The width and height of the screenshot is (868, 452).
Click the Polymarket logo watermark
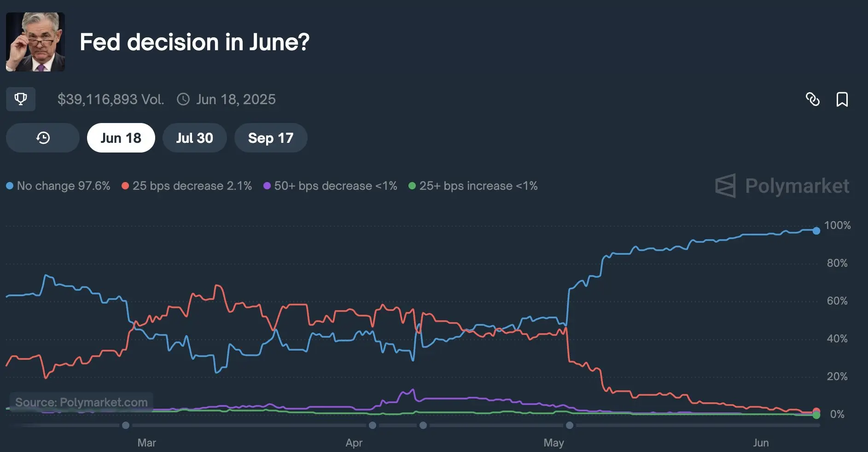tap(782, 186)
